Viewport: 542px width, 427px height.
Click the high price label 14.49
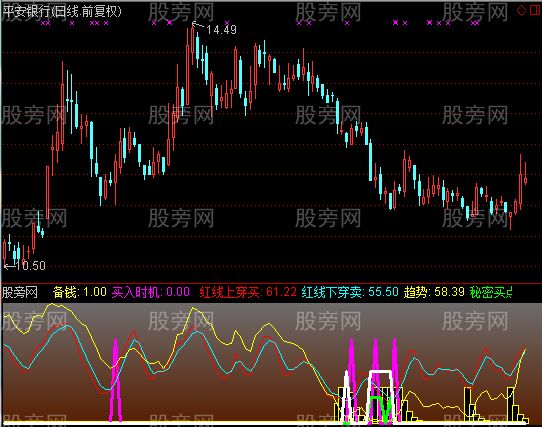click(221, 30)
